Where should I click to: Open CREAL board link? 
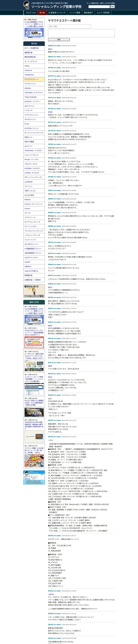[x=34, y=66]
